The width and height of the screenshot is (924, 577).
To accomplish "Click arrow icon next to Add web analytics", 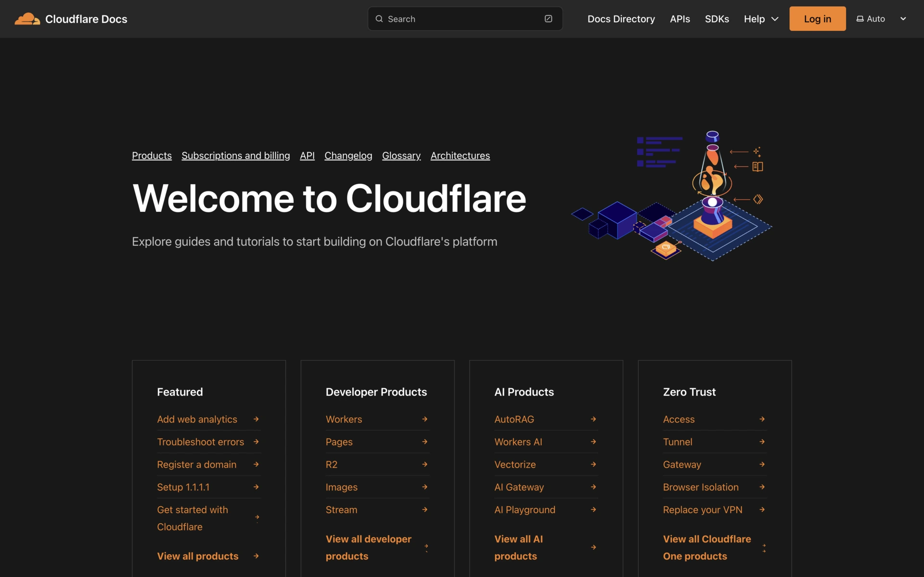I will 256,419.
